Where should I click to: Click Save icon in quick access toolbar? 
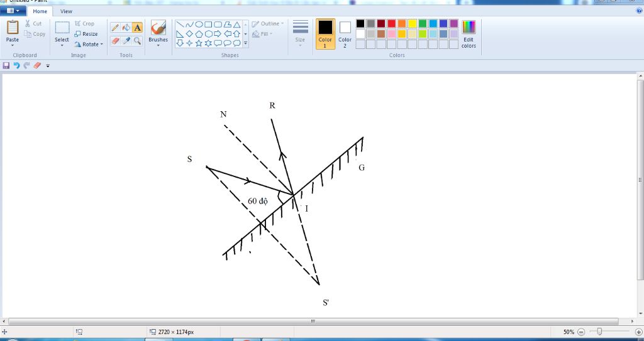click(x=6, y=65)
